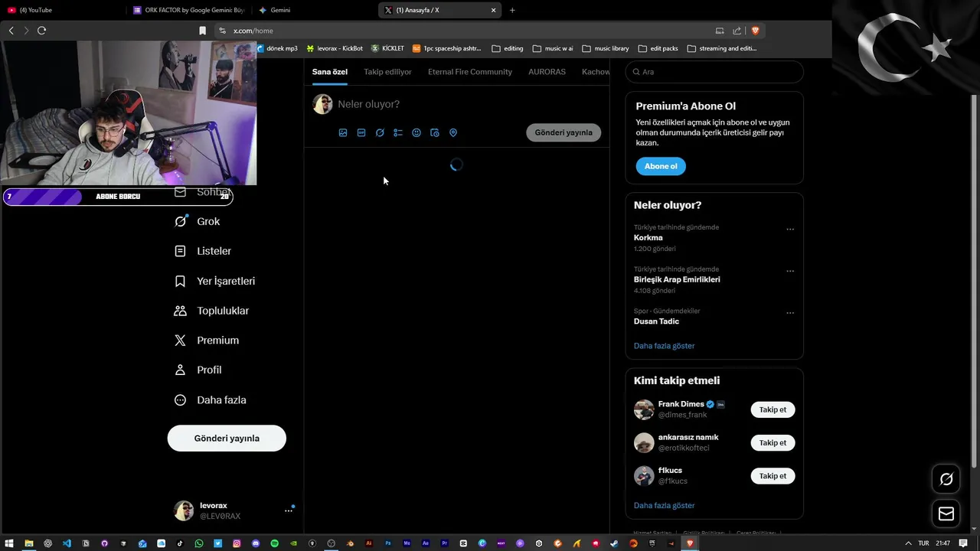The width and height of the screenshot is (980, 551).
Task: Open the KİCKLET bookmark
Action: click(x=387, y=48)
